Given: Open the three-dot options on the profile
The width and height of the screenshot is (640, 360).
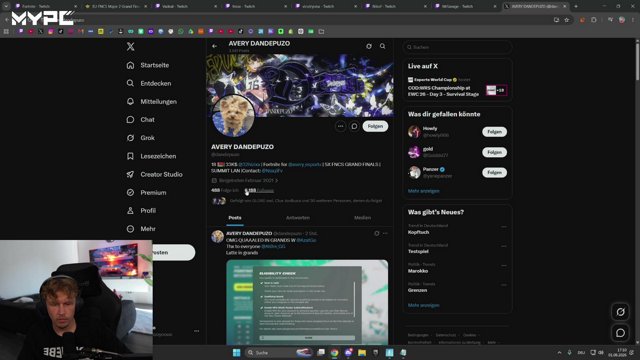Looking at the screenshot, I should 340,126.
